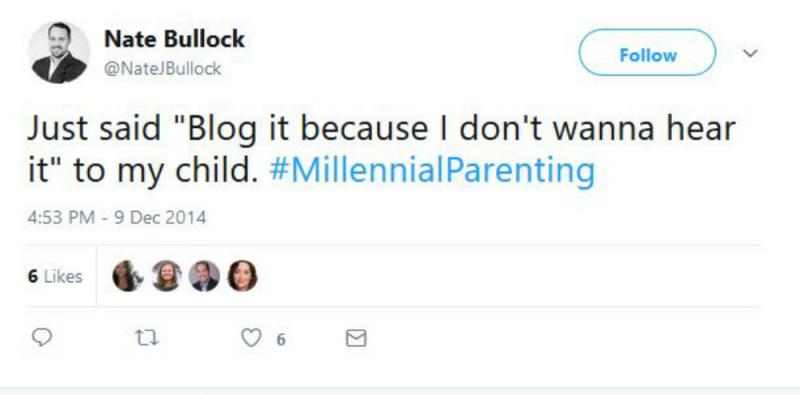Image resolution: width=800 pixels, height=395 pixels.
Task: Follow Nate Bullock
Action: (647, 53)
